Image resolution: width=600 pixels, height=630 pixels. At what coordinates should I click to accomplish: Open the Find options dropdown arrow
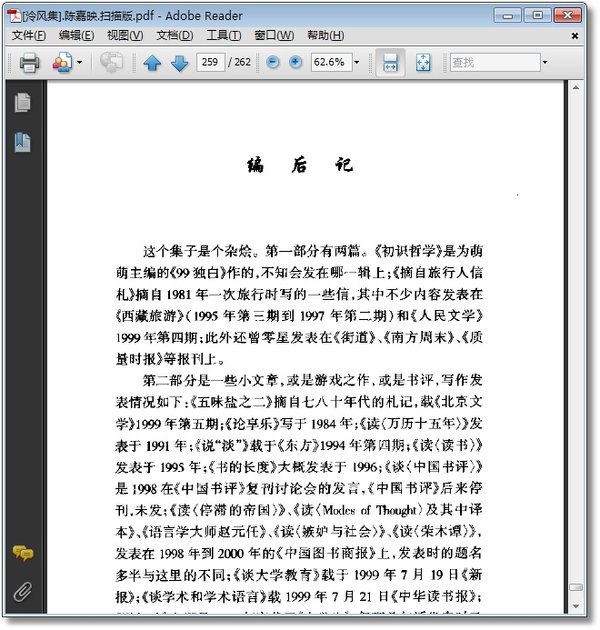pos(545,62)
